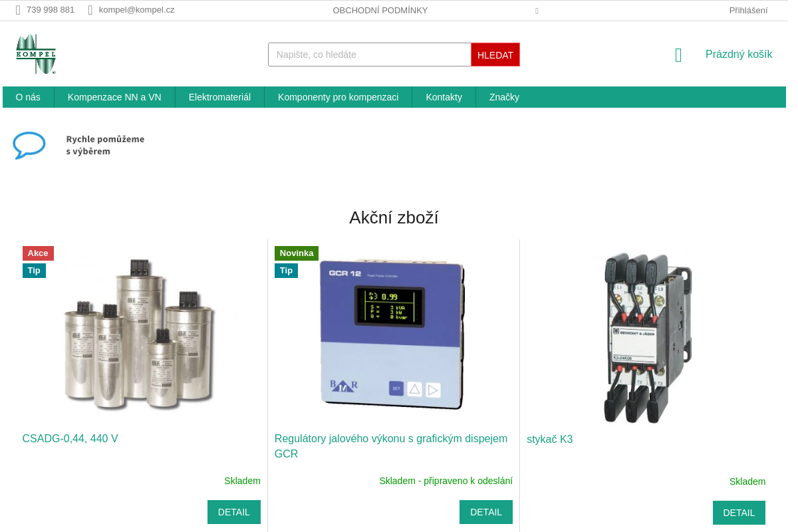The height and width of the screenshot is (532, 798).
Task: Open the Přihlášení login link
Action: coord(748,10)
